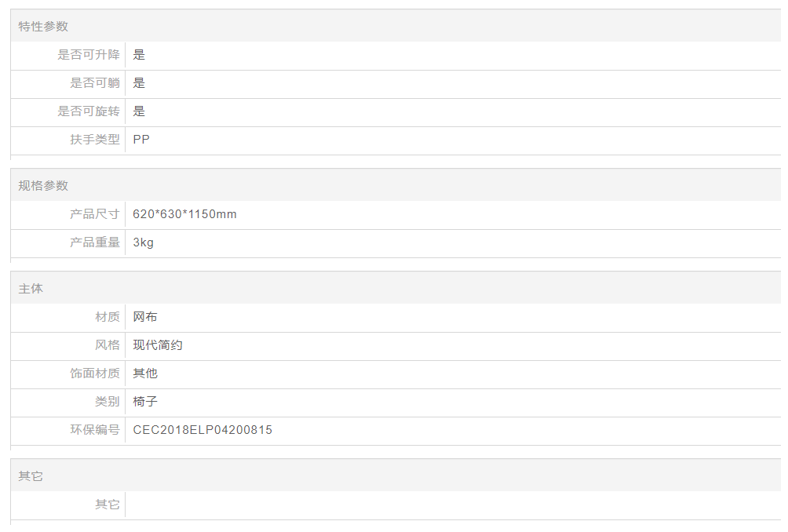Click the 扶手类型 label
Viewport: 788px width, 532px height.
95,140
